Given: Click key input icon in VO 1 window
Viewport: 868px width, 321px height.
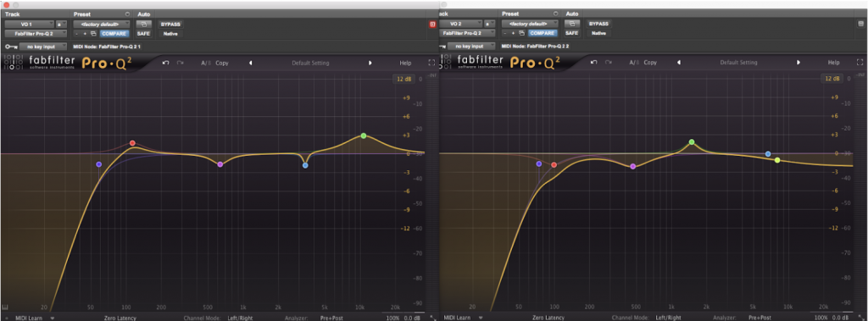Looking at the screenshot, I should 11,47.
